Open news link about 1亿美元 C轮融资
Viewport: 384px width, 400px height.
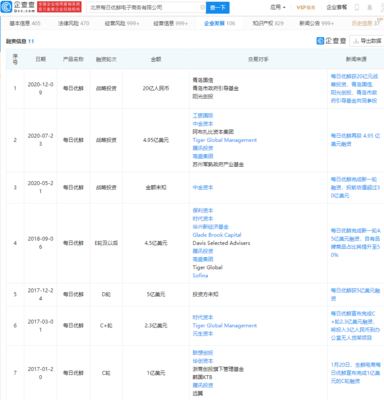[x=356, y=373]
